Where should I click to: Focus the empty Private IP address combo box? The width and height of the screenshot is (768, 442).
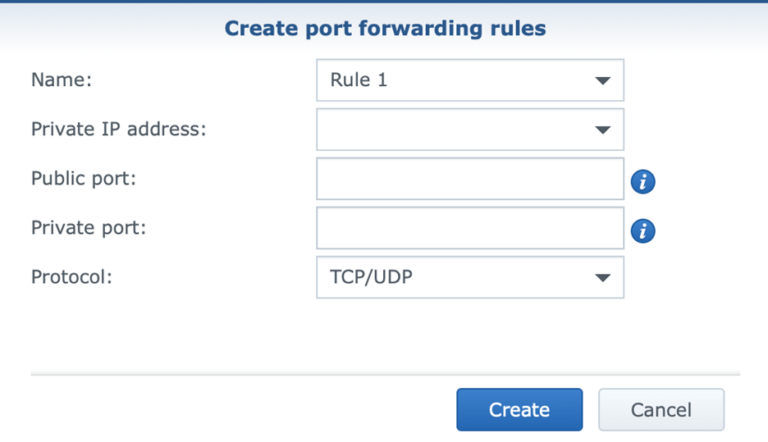470,129
